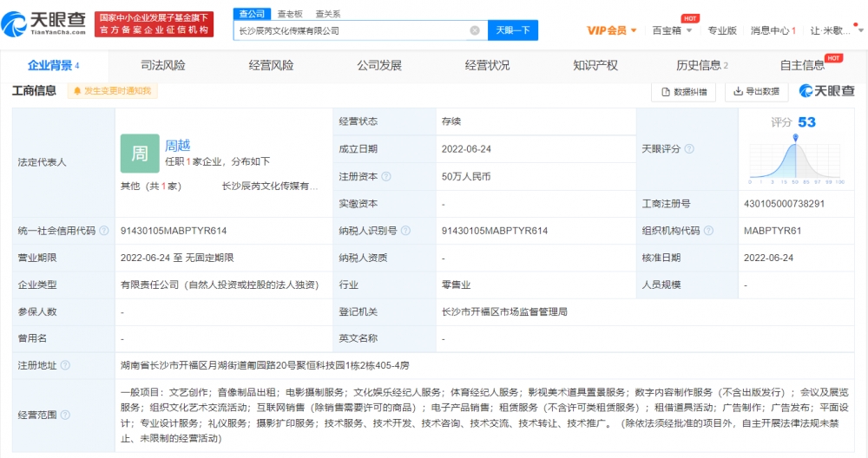Select the 有限责任公司 enterprise type value
This screenshot has width=868, height=458.
point(220,285)
